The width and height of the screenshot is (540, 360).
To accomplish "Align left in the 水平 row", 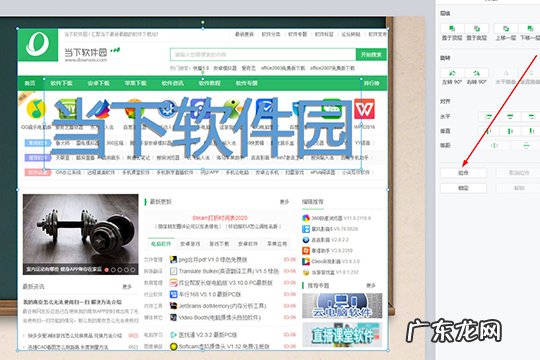I will point(488,117).
